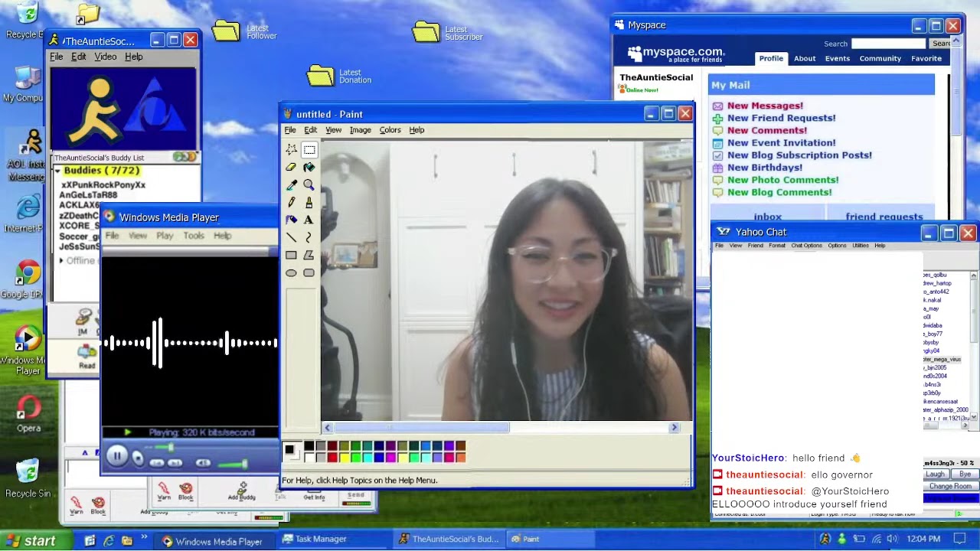Open the Latest Donation desktop folder
Screen dimensions: 980x551
coord(339,75)
